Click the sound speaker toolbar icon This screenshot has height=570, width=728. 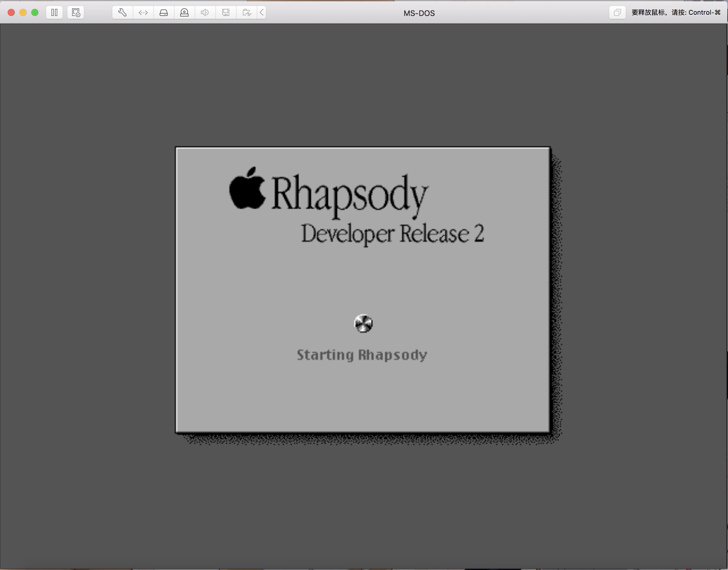pyautogui.click(x=205, y=13)
